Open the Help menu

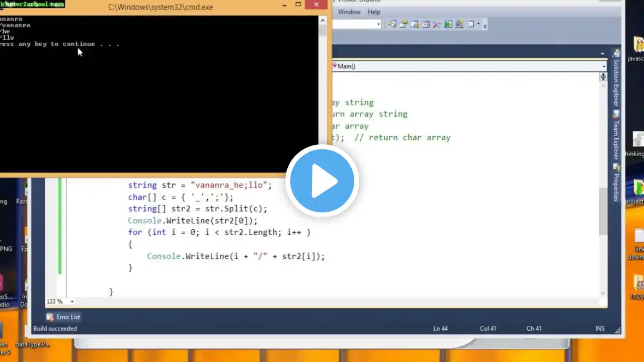click(374, 12)
